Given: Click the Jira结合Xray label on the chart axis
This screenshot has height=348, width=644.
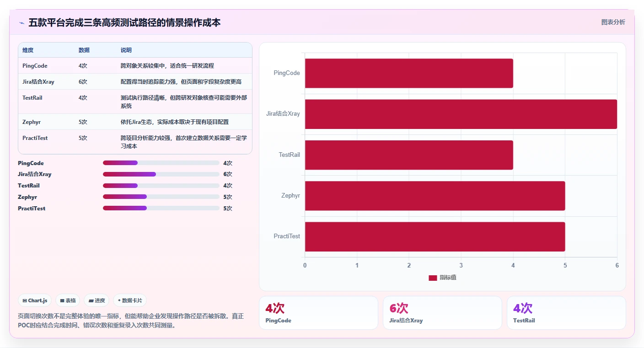Looking at the screenshot, I should [283, 114].
